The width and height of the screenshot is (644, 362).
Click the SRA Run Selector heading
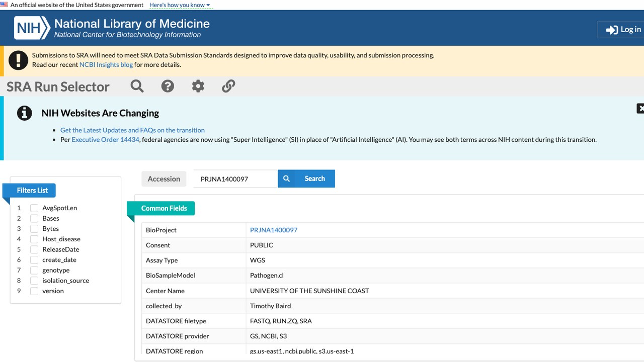[x=58, y=86]
